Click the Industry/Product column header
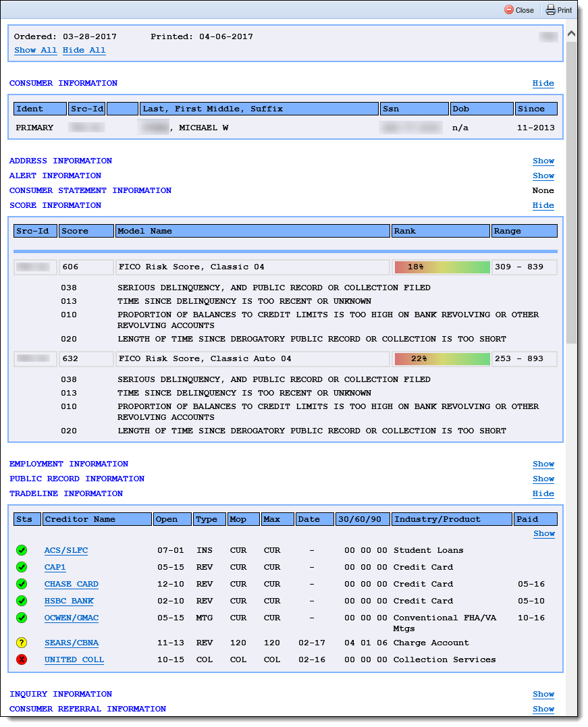 [452, 519]
